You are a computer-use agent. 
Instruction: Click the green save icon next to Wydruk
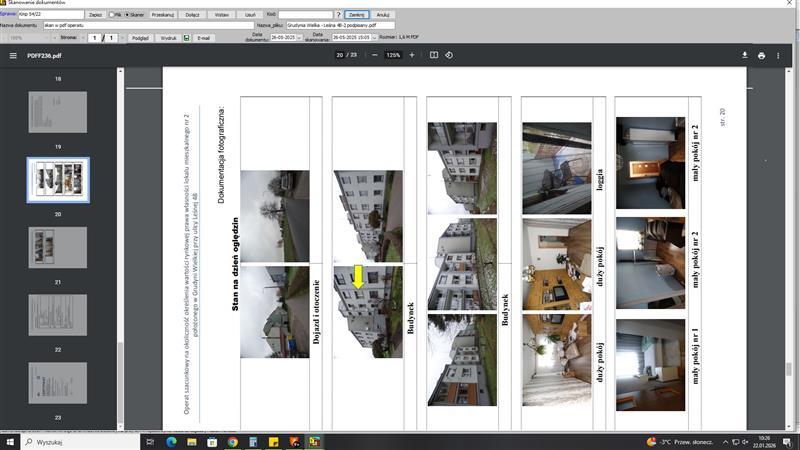pyautogui.click(x=185, y=37)
